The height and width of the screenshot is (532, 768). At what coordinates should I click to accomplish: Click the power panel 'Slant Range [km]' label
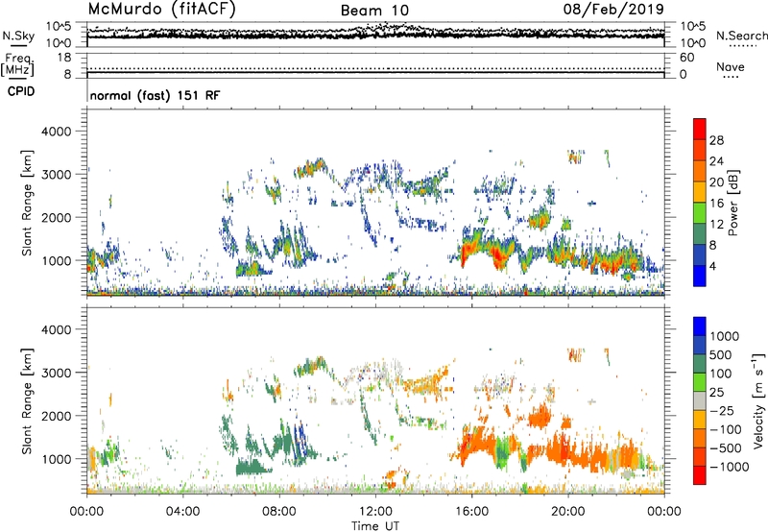(27, 203)
